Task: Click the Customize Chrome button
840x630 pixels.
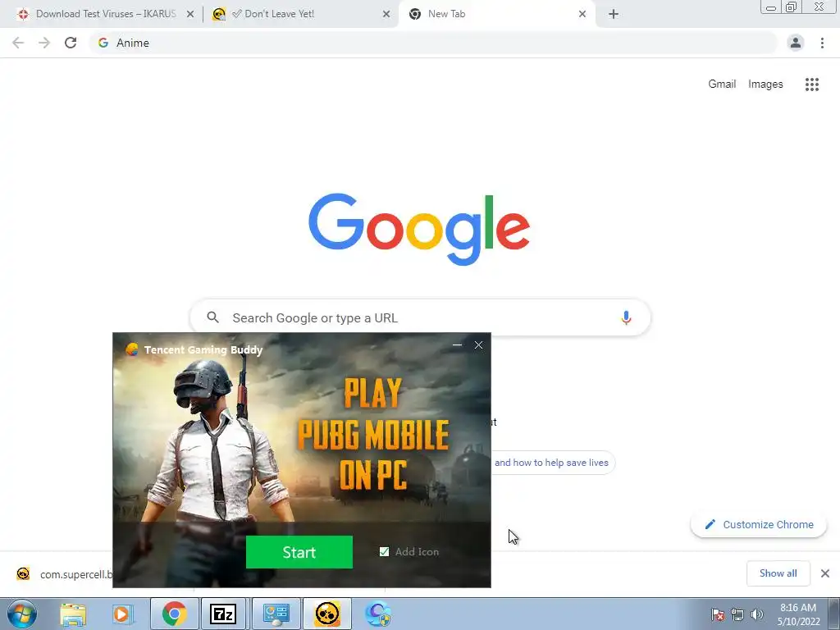Action: [759, 524]
